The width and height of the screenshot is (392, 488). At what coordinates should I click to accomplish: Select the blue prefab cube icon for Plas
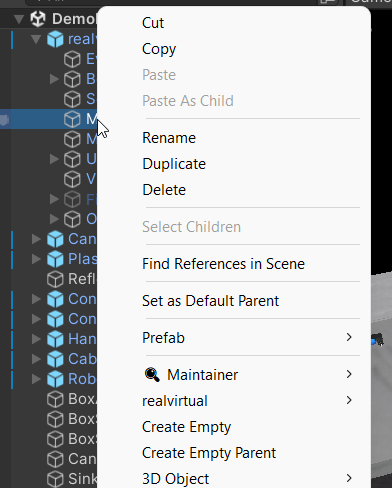55,259
